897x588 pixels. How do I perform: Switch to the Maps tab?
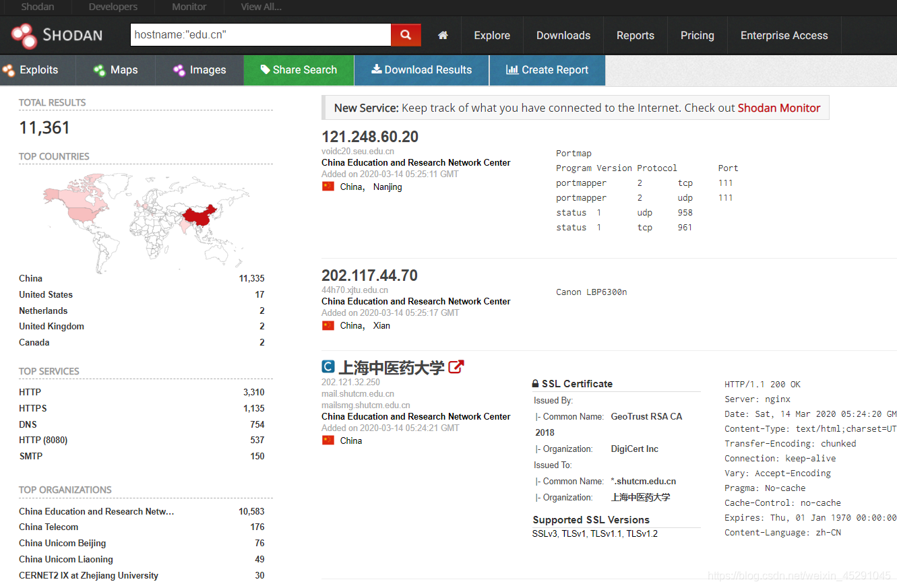pyautogui.click(x=115, y=70)
